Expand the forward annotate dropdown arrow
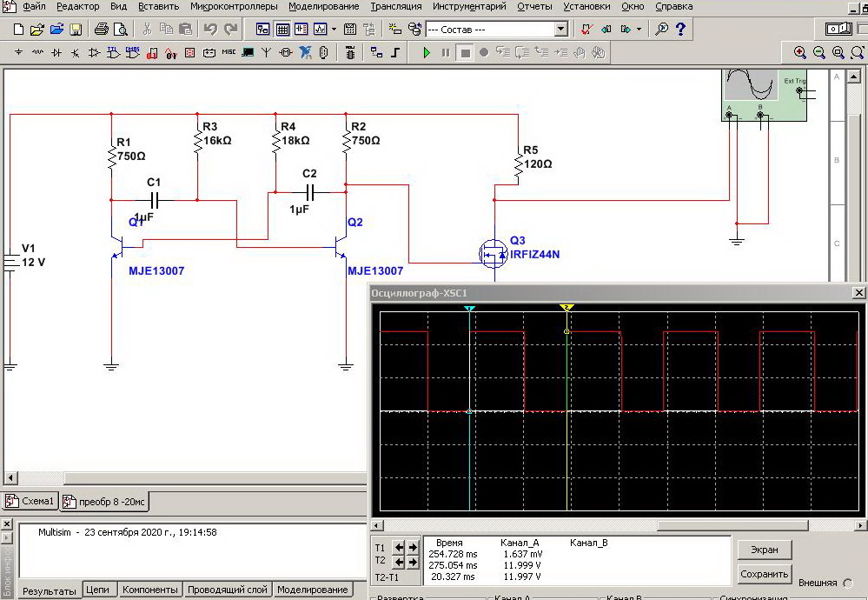 639,30
